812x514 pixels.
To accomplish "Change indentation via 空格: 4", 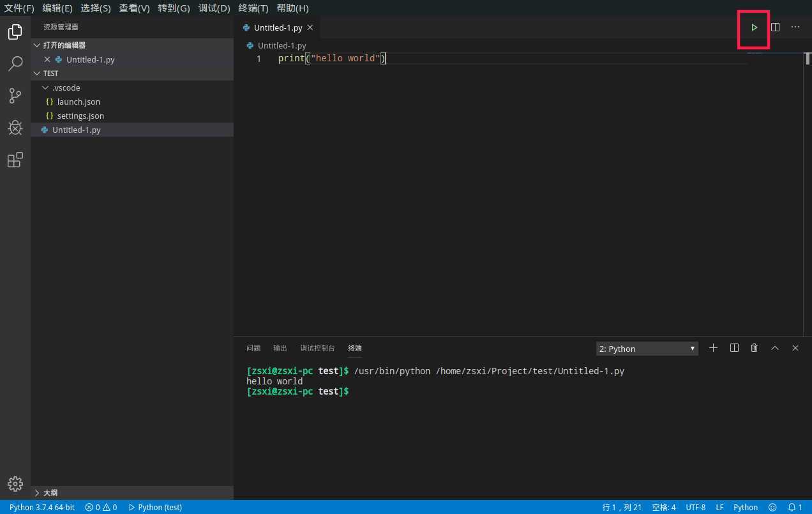I will click(x=664, y=507).
